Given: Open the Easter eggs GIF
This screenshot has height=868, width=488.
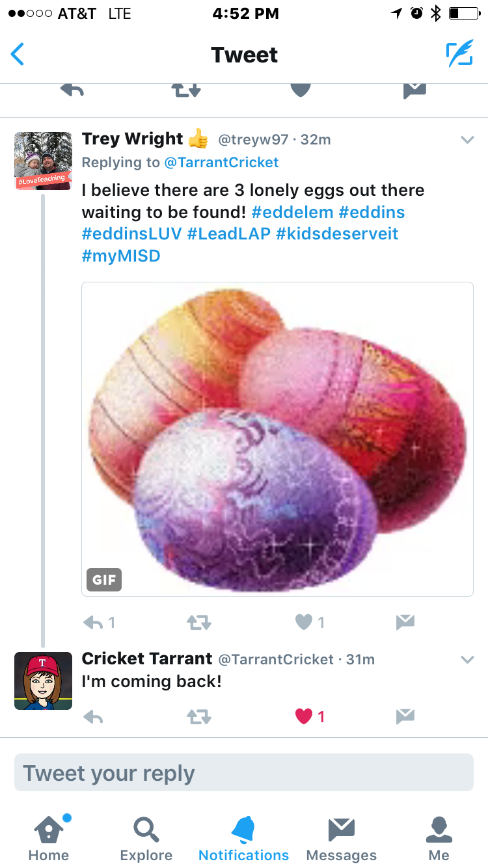Looking at the screenshot, I should [x=277, y=439].
